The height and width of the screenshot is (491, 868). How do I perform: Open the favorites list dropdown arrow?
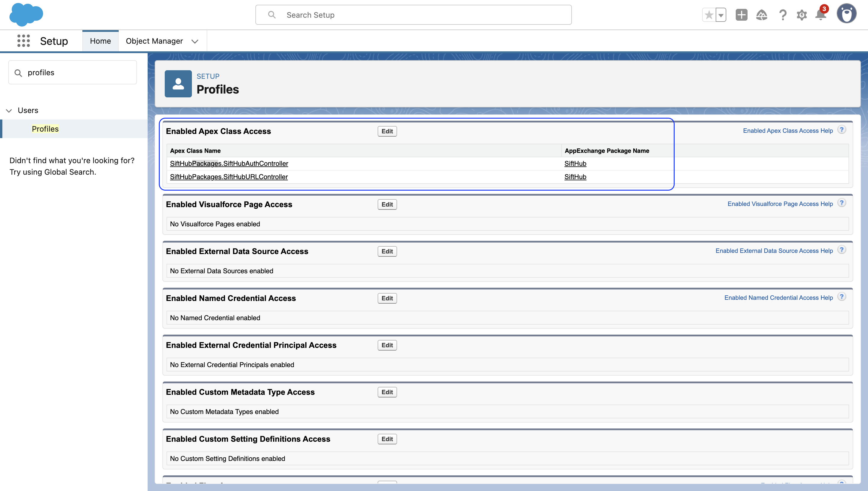[x=721, y=15]
